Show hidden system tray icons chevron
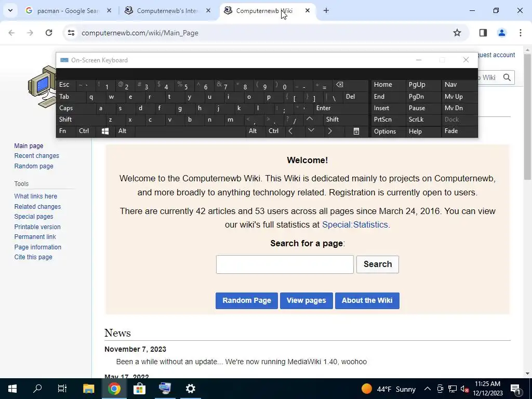Screen dimensions: 532x399 (x=428, y=389)
